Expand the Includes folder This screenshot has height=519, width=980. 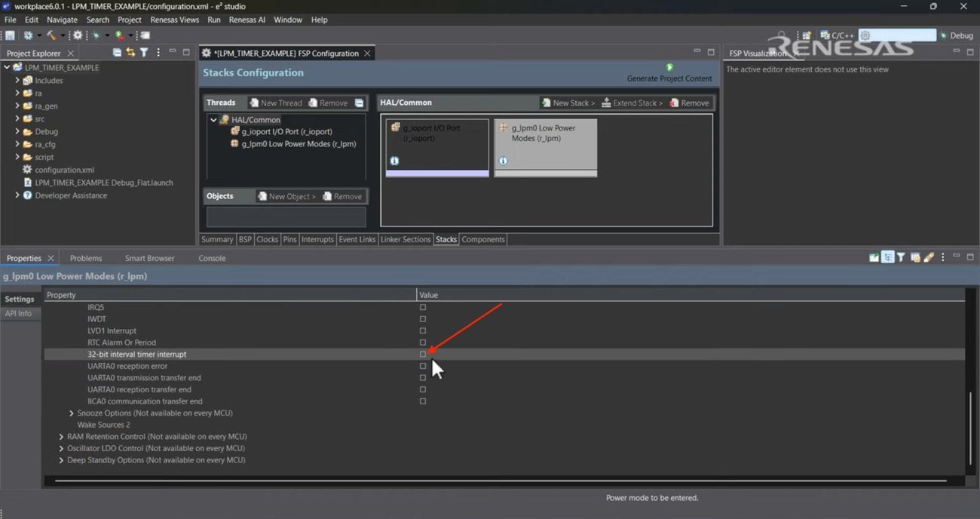click(17, 80)
